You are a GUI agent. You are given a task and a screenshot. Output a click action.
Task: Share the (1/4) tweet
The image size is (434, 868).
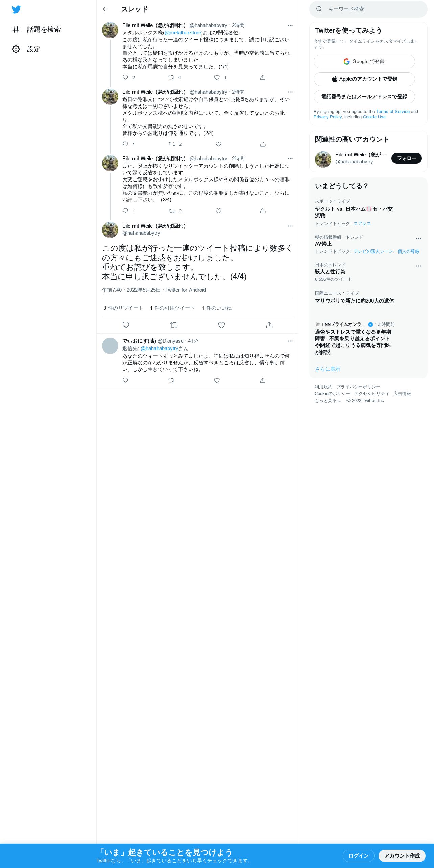263,77
